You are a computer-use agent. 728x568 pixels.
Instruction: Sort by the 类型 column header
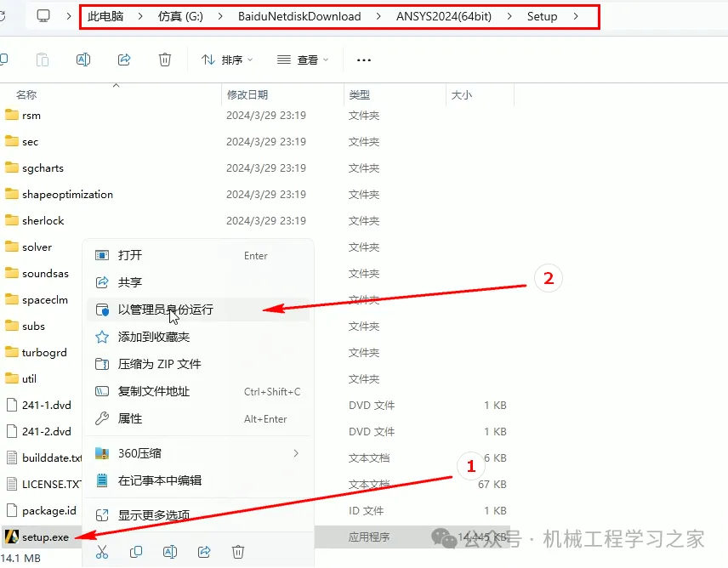[x=360, y=94]
